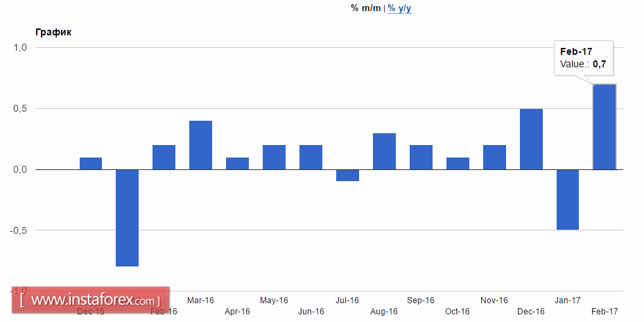Click the Dec-15 bar
The width and height of the screenshot is (644, 322).
tap(90, 164)
